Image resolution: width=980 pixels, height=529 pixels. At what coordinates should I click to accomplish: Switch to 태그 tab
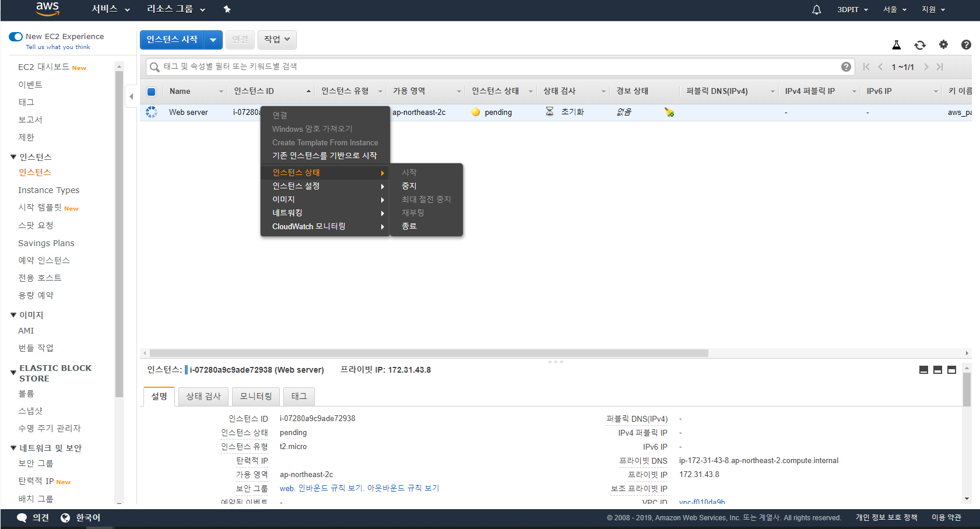[299, 397]
